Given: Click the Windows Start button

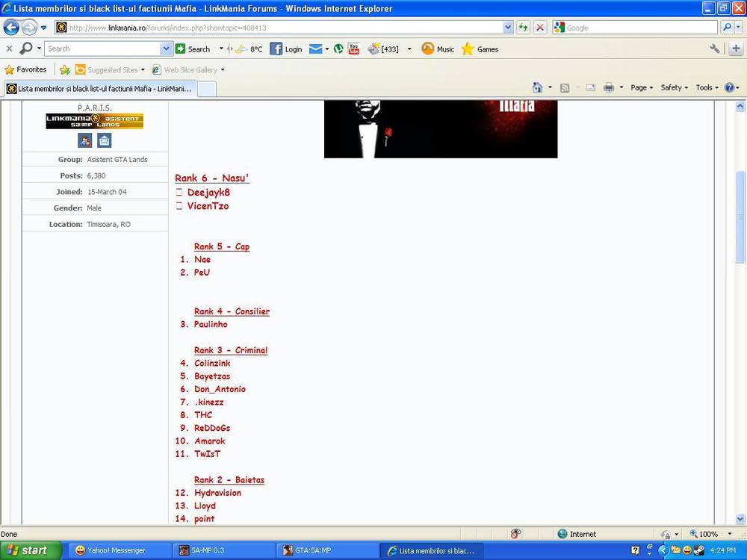Looking at the screenshot, I should (x=27, y=550).
